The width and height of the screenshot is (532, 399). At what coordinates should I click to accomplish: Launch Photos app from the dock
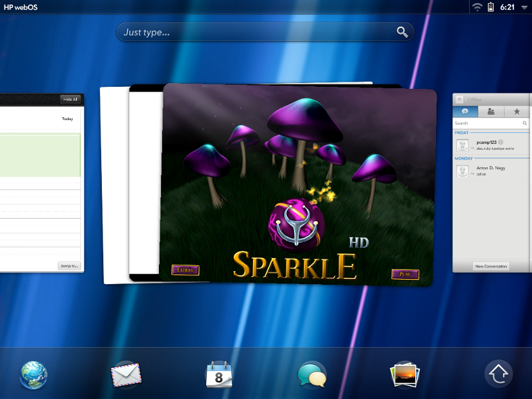coord(405,375)
